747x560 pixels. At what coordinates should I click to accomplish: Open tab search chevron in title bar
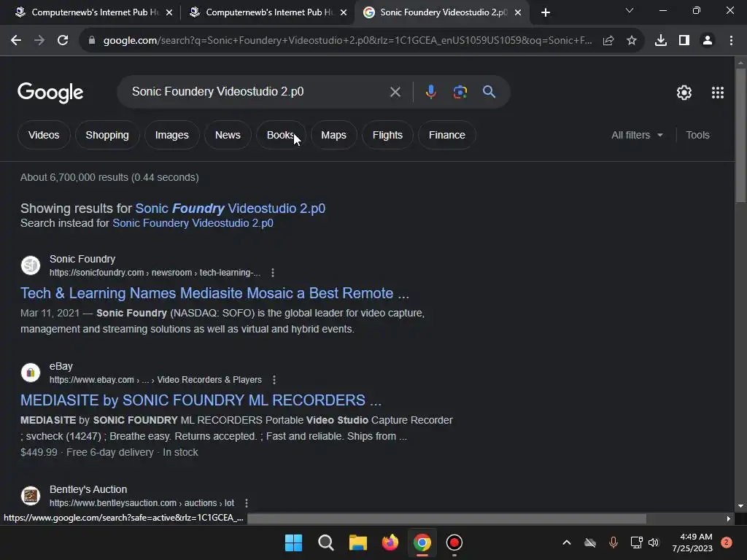[x=630, y=10]
